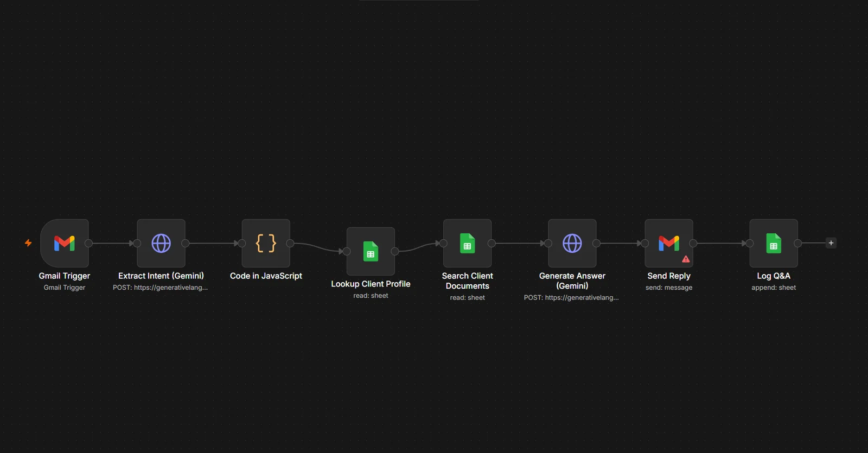Click the 'send: message' subtitle text
Screen dimensions: 868x453
click(669, 288)
